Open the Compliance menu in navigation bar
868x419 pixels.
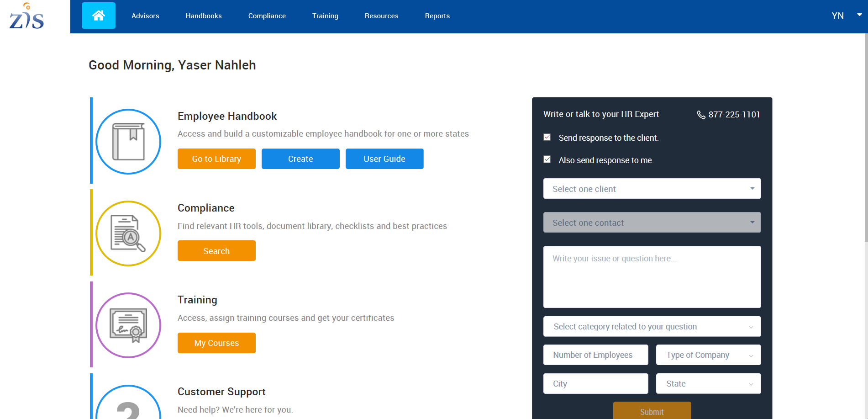267,16
